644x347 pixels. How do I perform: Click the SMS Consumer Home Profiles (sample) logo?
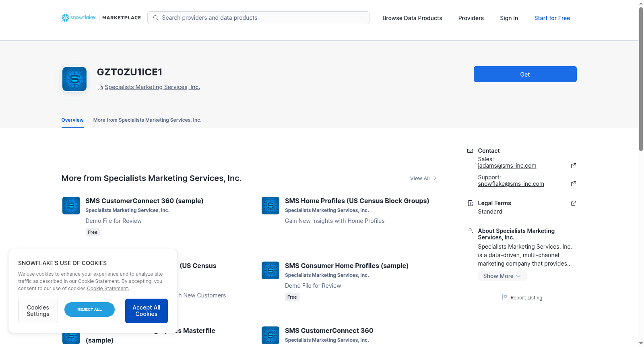270,270
